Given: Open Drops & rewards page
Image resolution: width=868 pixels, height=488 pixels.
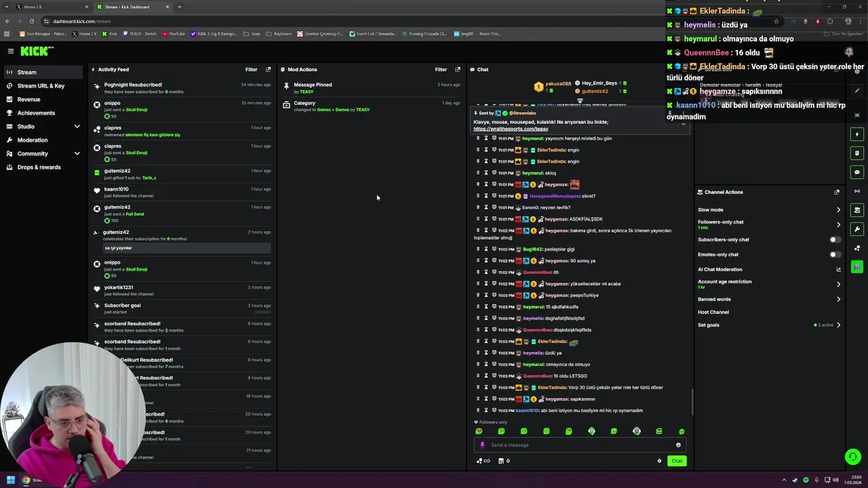Looking at the screenshot, I should pos(42,167).
